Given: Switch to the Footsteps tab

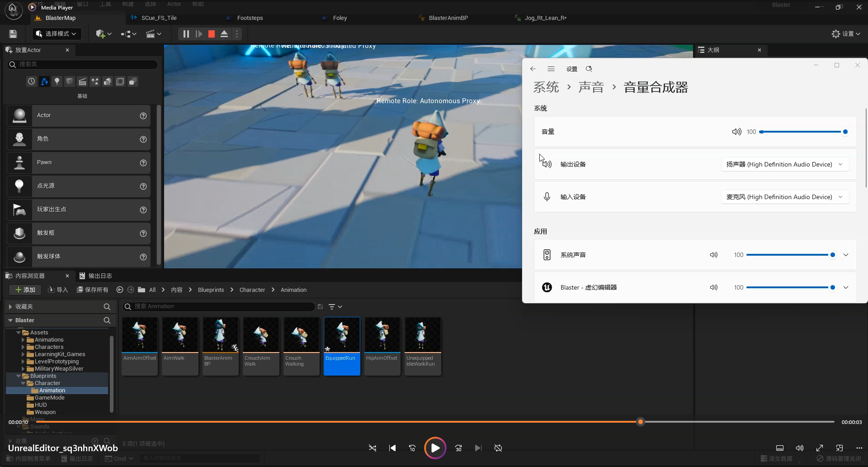Looking at the screenshot, I should point(250,18).
